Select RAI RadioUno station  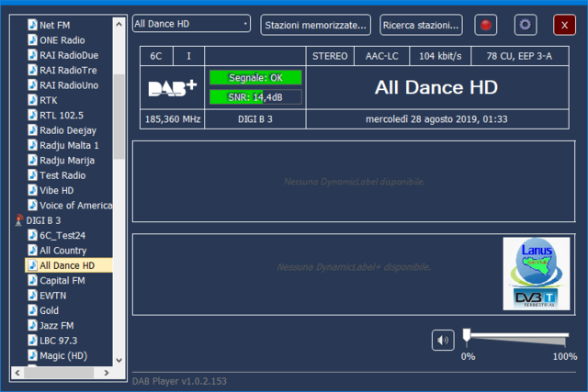(x=69, y=85)
